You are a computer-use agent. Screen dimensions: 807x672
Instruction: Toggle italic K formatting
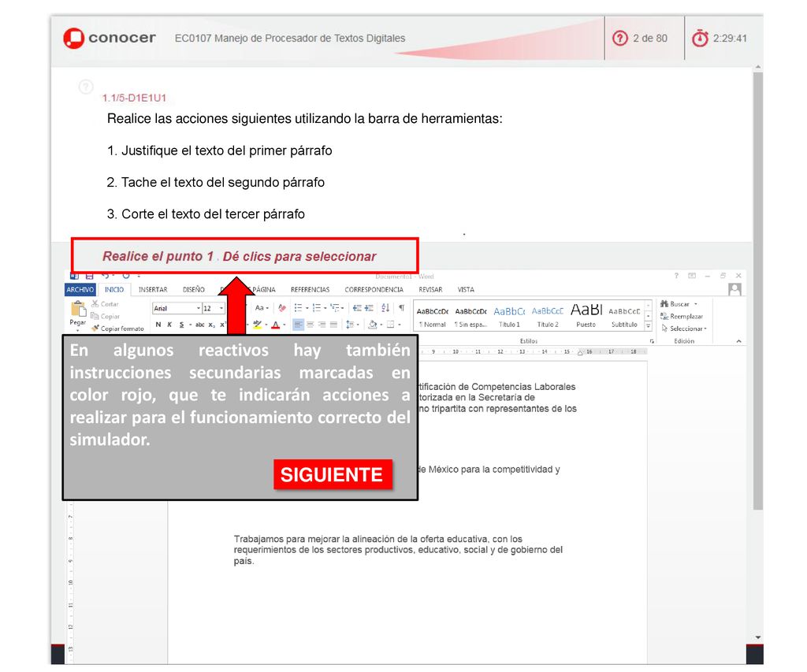[169, 325]
